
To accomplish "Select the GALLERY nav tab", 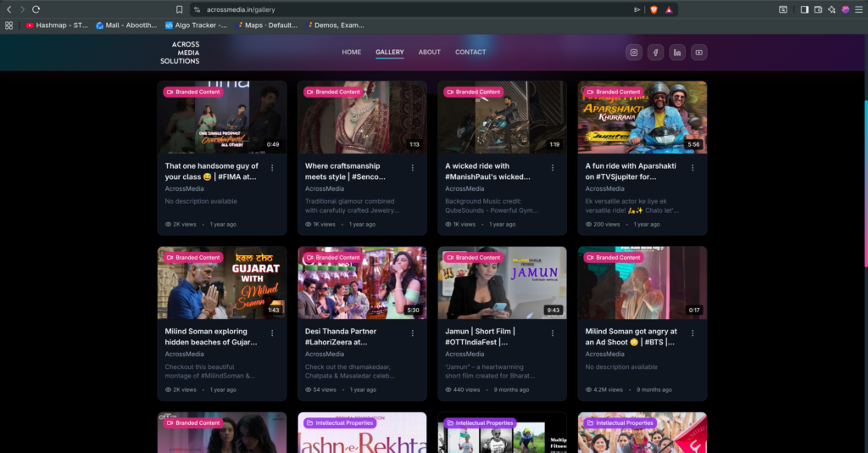I will [390, 52].
